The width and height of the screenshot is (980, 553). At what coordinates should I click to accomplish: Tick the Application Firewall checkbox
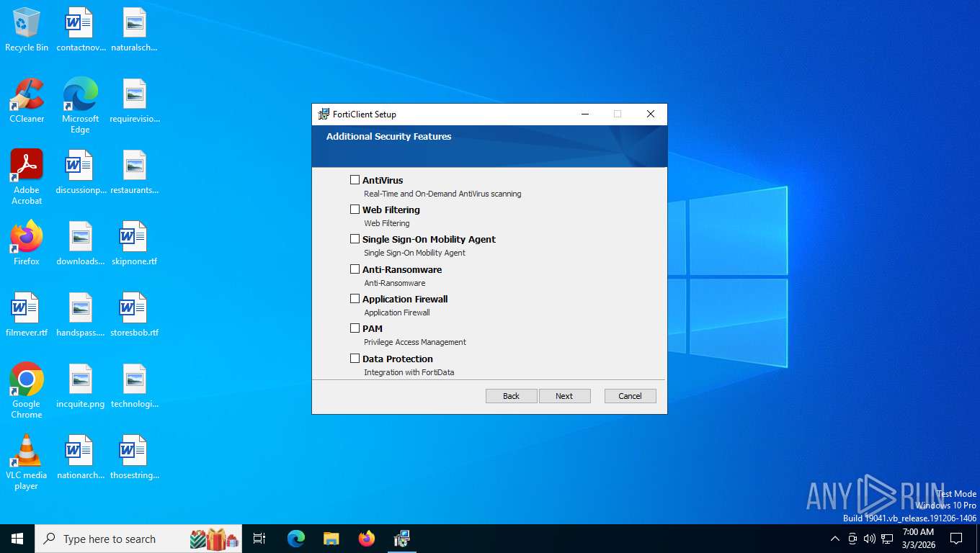[x=355, y=299]
